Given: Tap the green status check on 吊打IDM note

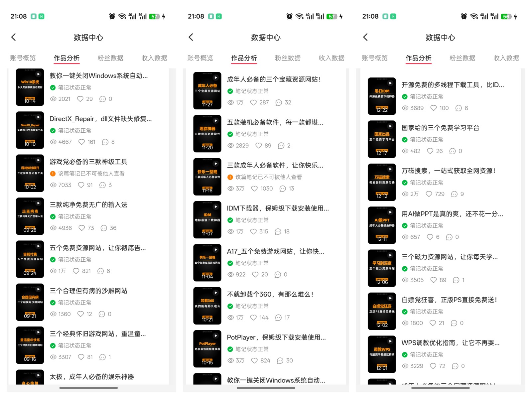Looking at the screenshot, I should click(x=405, y=97).
